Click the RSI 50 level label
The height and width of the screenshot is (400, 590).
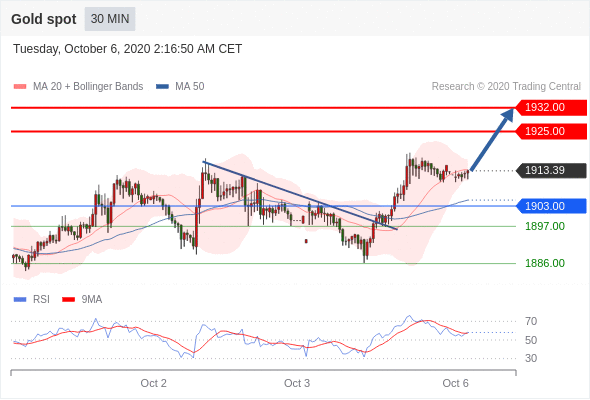[x=531, y=340]
